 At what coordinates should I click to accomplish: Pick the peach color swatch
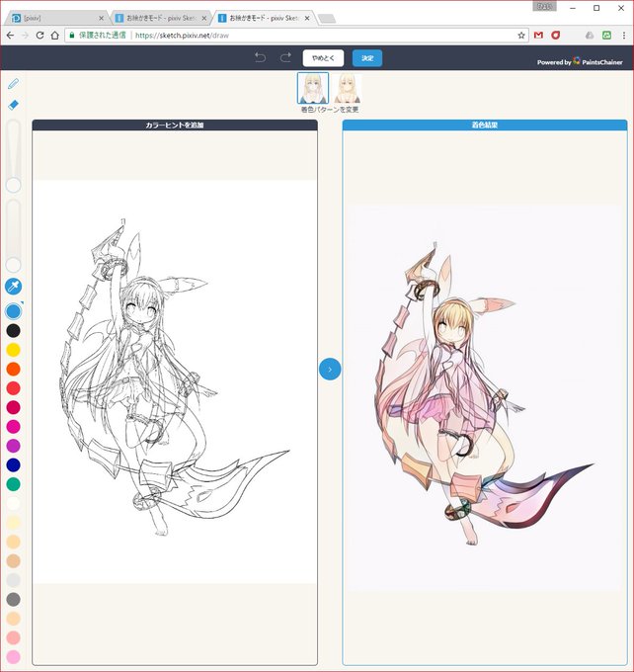click(x=13, y=619)
